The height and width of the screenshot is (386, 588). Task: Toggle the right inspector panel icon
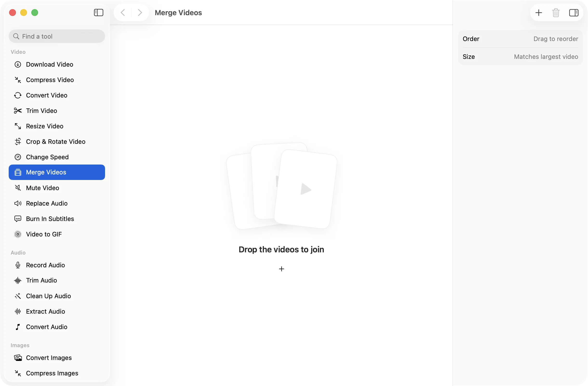coord(574,13)
